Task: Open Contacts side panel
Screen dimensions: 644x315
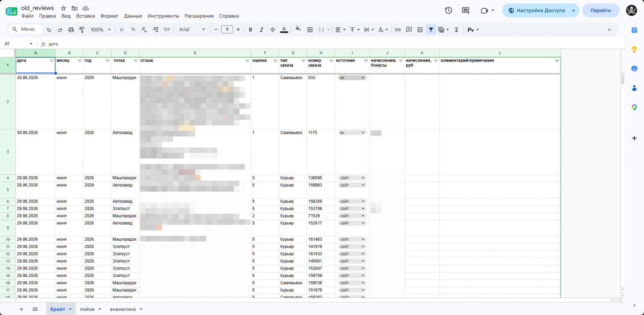Action: [635, 88]
